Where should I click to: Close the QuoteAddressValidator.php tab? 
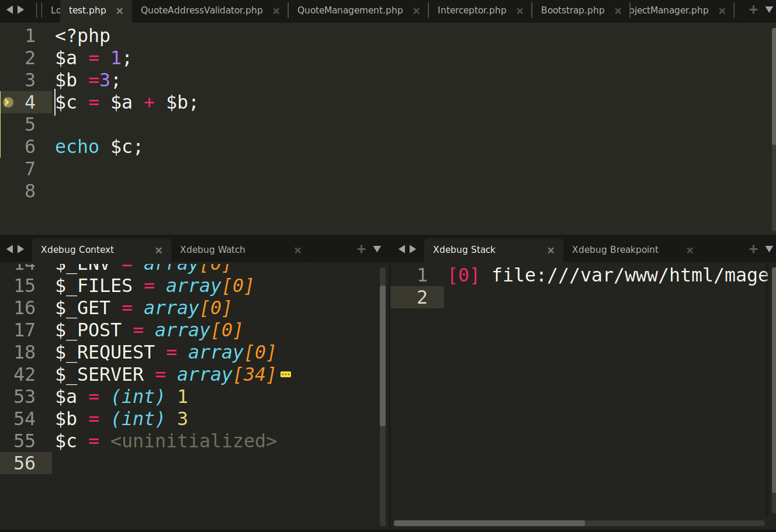[x=276, y=11]
